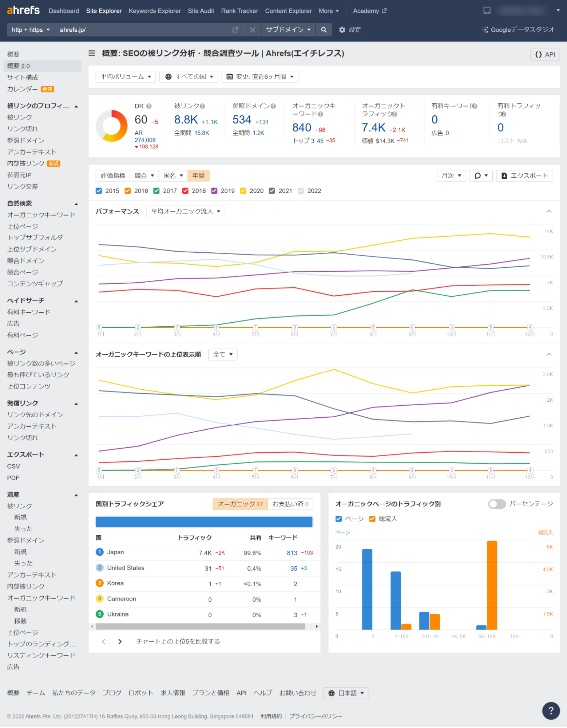Go to next chart comparison arrow
The width and height of the screenshot is (567, 728).
coord(120,642)
